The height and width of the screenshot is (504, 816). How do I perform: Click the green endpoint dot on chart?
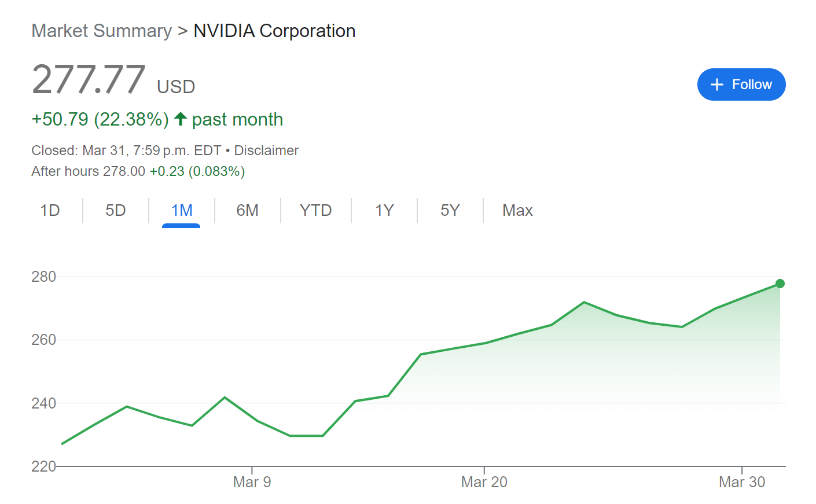(x=780, y=284)
